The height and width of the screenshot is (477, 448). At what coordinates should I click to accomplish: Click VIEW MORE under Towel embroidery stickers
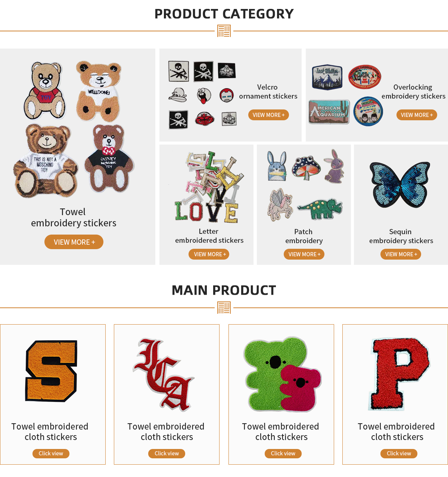74,242
